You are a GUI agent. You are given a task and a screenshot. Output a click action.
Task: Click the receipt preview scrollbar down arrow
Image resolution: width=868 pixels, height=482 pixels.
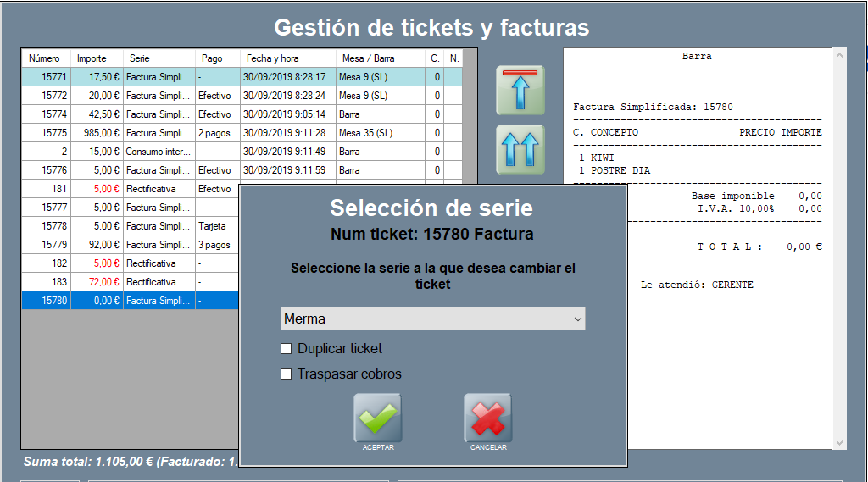pyautogui.click(x=839, y=442)
